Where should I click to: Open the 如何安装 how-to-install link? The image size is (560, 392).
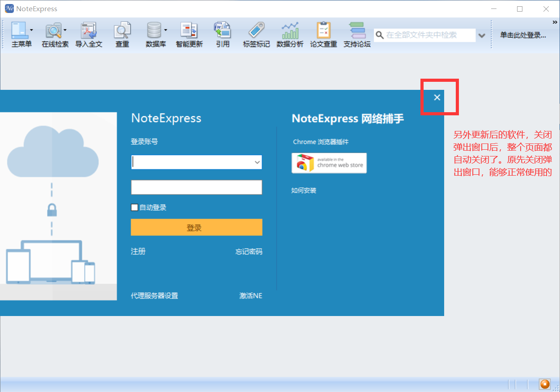pyautogui.click(x=304, y=190)
